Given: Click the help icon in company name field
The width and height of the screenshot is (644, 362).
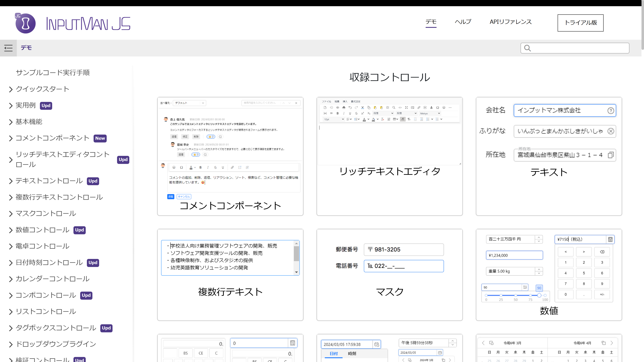Looking at the screenshot, I should coord(610,110).
